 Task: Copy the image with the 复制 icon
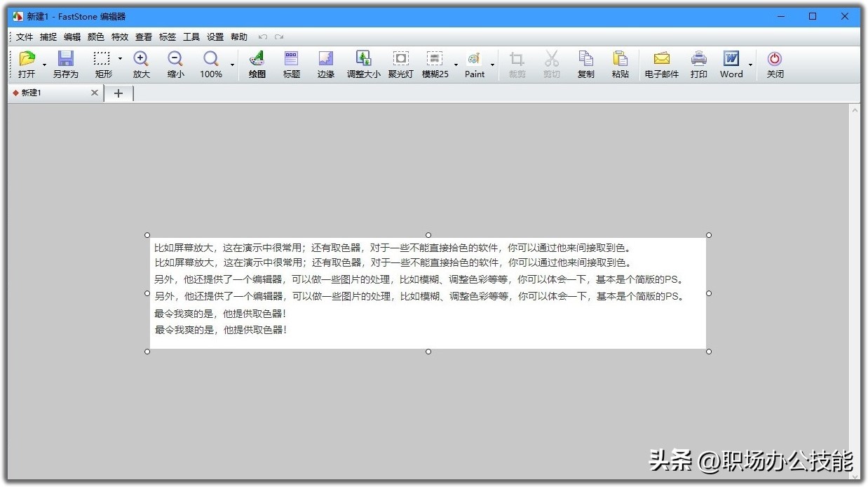click(x=585, y=63)
